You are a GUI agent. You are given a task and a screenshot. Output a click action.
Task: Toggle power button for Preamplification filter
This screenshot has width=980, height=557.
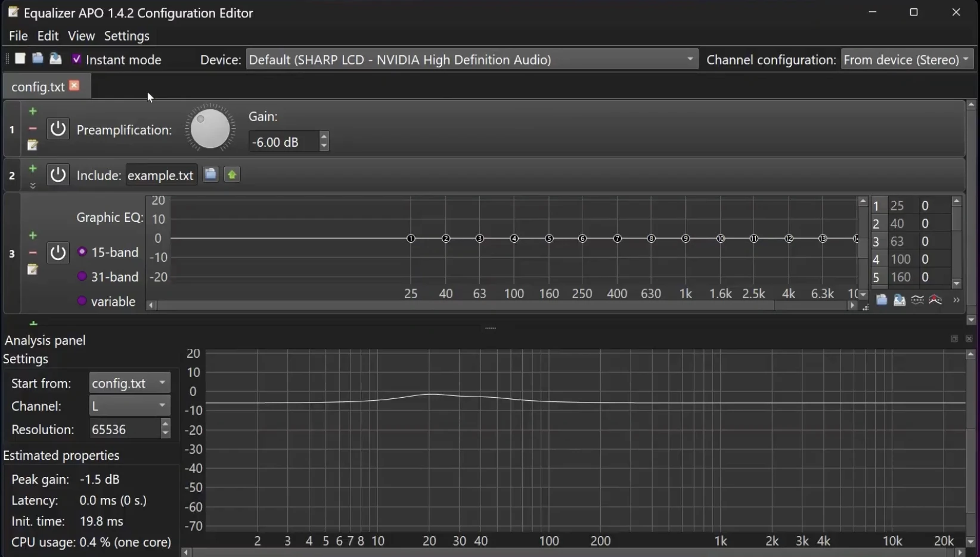tap(58, 129)
